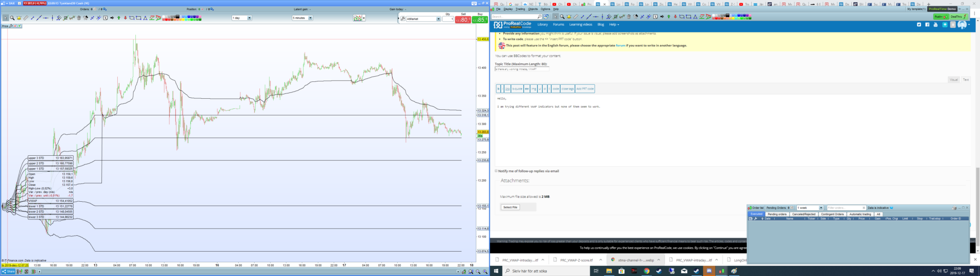Open the indicators chart icon in DAX chart toolbar
Image resolution: width=980 pixels, height=276 pixels.
pos(357,18)
